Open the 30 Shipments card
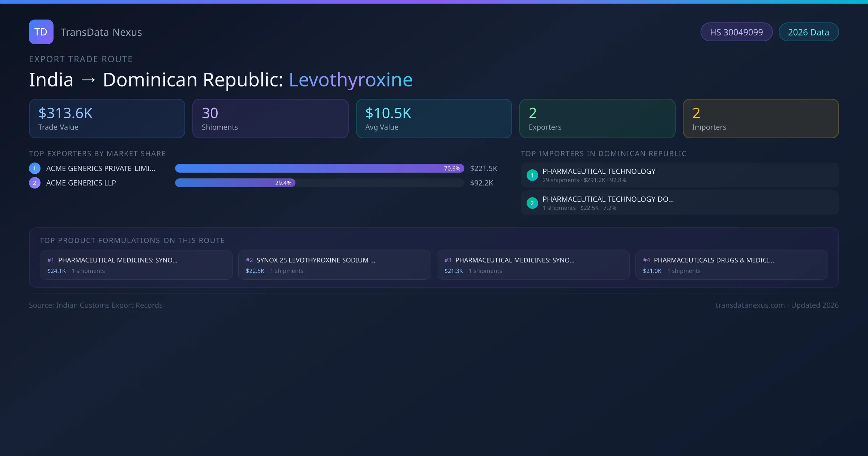868x456 pixels. pyautogui.click(x=270, y=118)
